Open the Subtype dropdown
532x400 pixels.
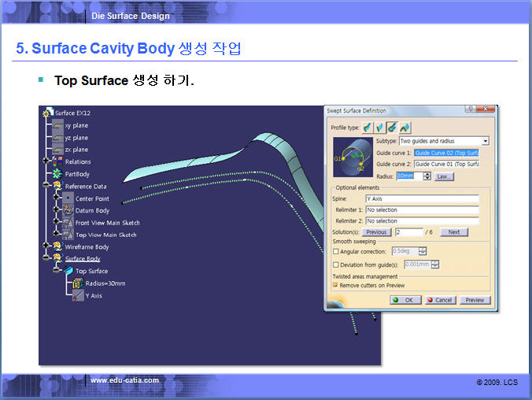pos(485,141)
